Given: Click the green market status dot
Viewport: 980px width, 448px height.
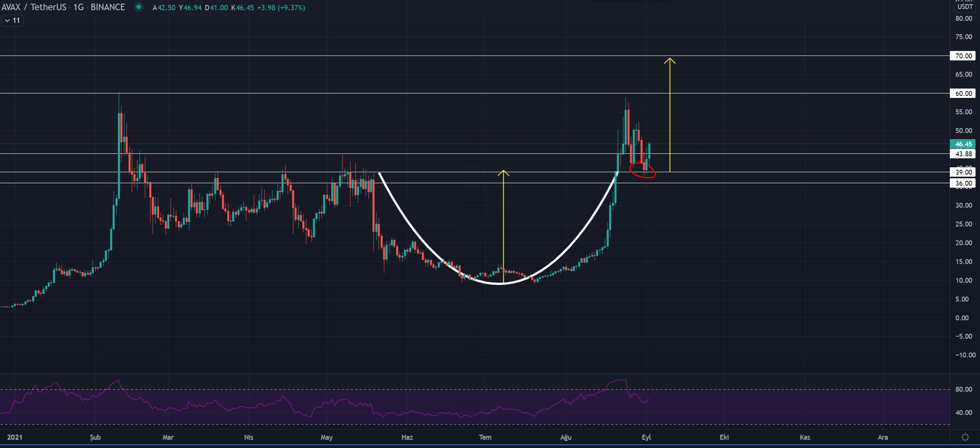Looking at the screenshot, I should tap(139, 7).
